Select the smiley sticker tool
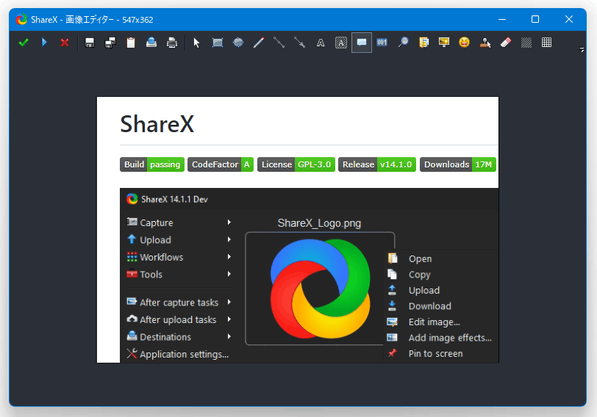This screenshot has height=417, width=597. pos(464,42)
